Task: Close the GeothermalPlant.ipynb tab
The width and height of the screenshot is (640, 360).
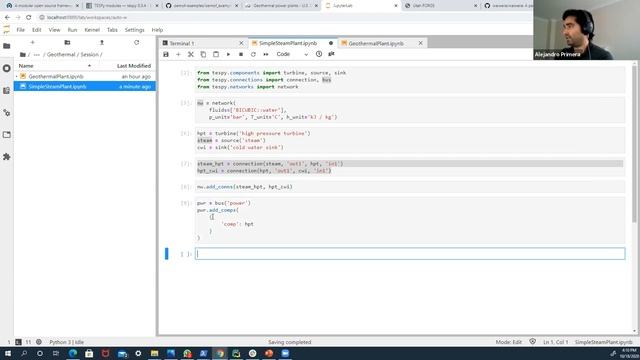Action: coord(421,43)
